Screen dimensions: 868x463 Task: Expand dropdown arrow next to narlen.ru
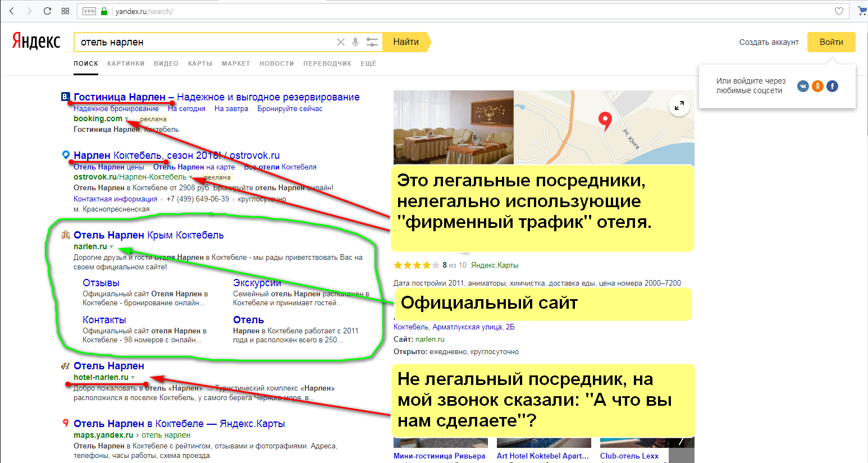(x=112, y=247)
